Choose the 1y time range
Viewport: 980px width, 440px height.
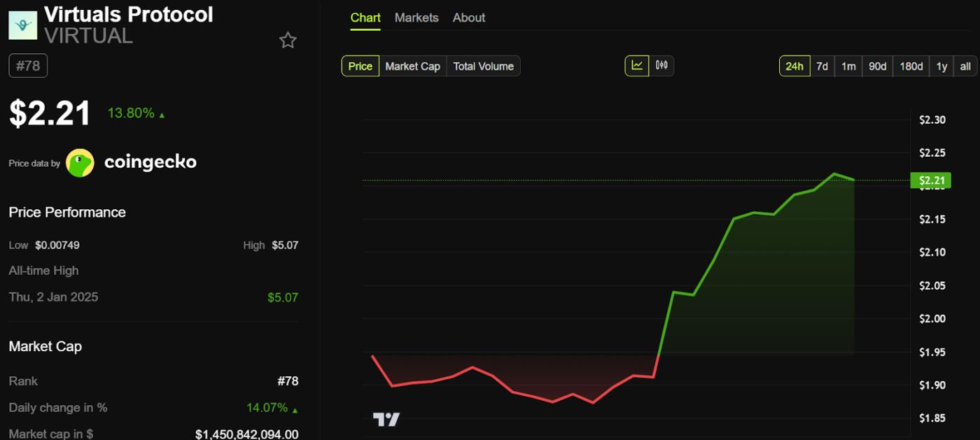click(x=941, y=66)
